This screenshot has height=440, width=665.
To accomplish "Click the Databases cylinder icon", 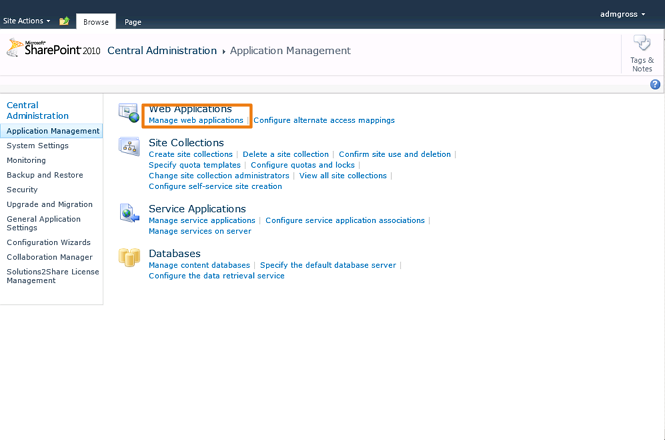I will [x=129, y=257].
